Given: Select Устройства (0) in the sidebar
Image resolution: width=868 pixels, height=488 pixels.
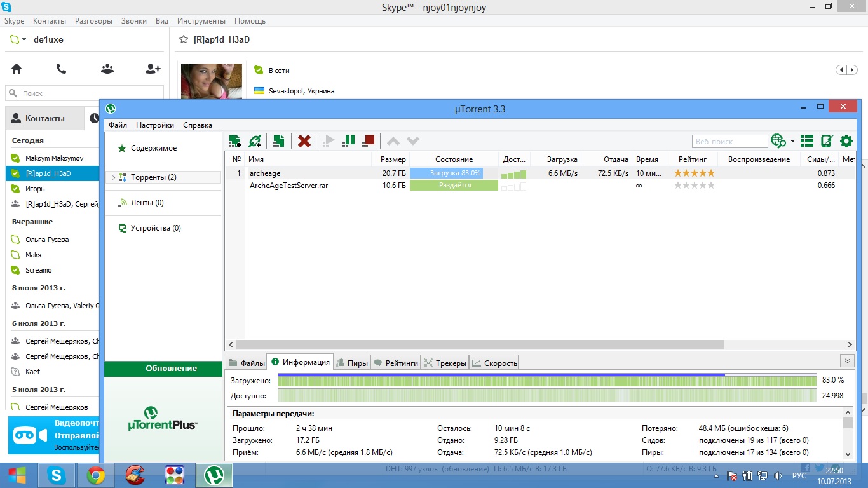Looking at the screenshot, I should click(x=156, y=228).
